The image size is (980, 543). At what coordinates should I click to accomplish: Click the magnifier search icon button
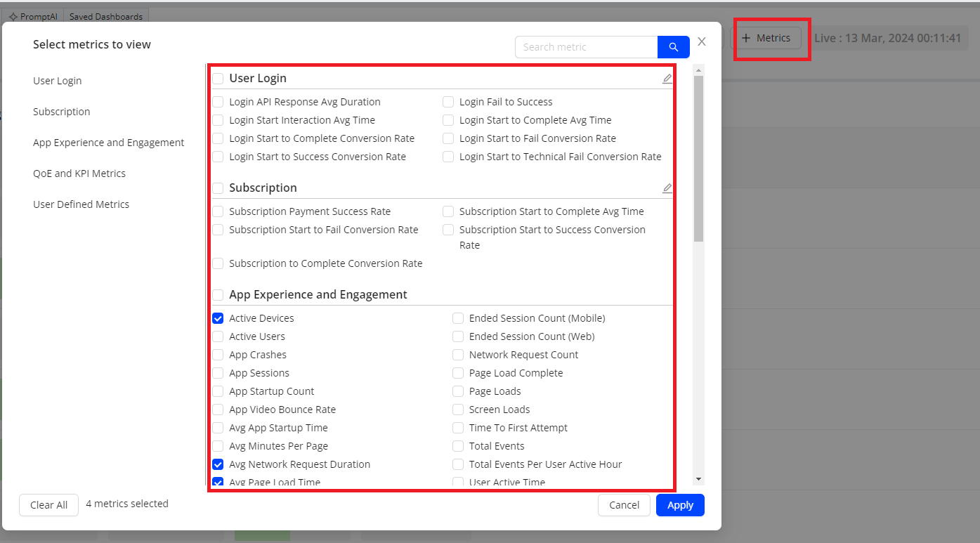click(x=673, y=47)
